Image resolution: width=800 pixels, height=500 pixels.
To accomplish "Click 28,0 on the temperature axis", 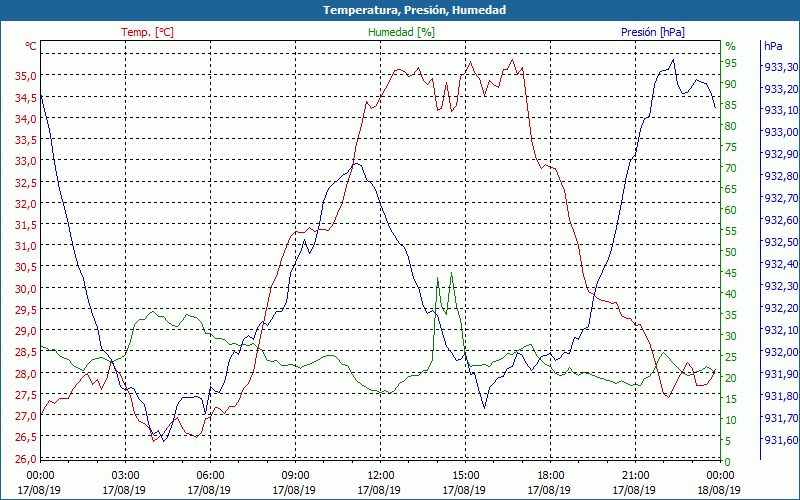I will pos(25,373).
